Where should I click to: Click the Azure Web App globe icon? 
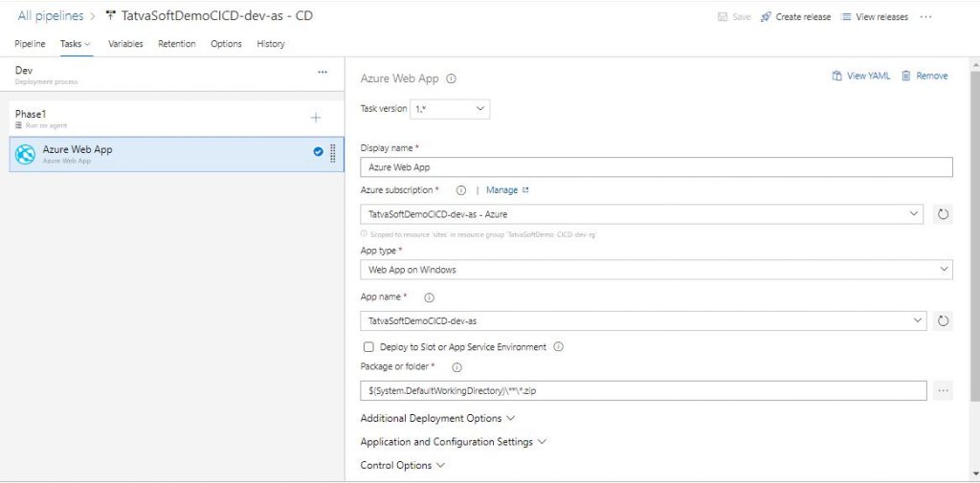click(25, 154)
